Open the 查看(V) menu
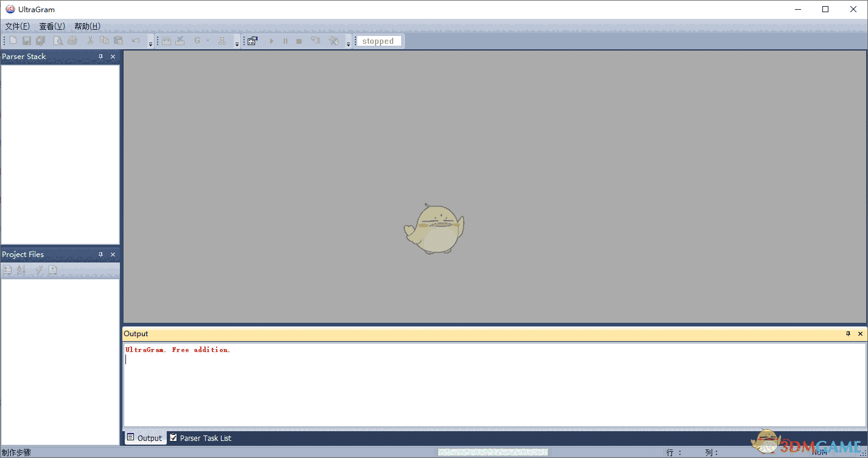 pos(52,26)
